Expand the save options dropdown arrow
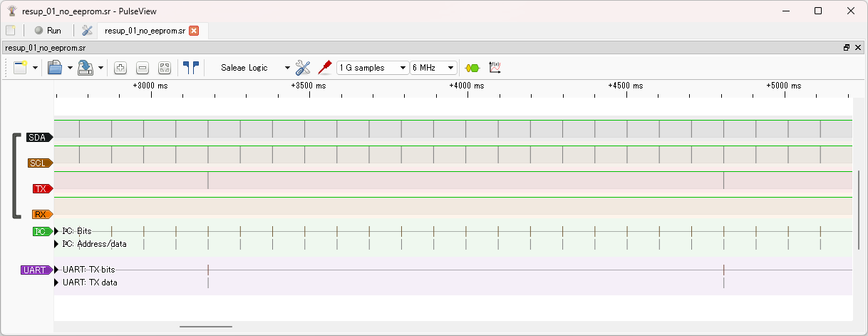Viewport: 868px width, 336px height. (101, 68)
